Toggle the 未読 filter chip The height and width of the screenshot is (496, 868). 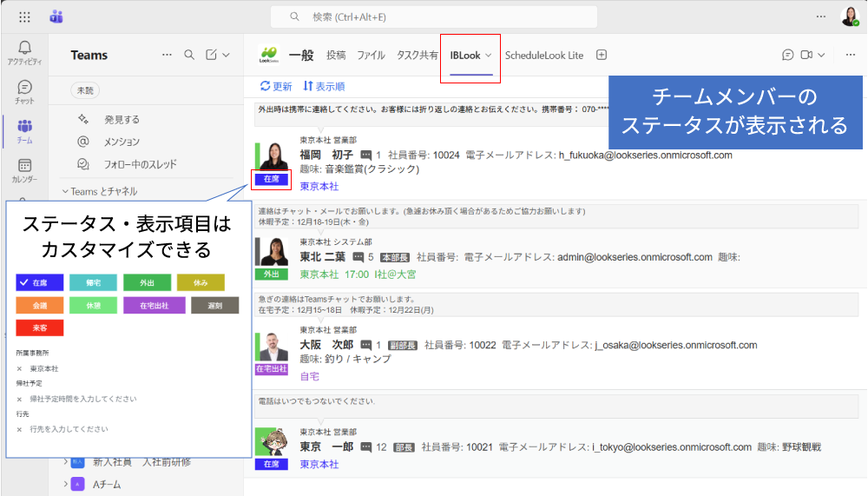85,89
